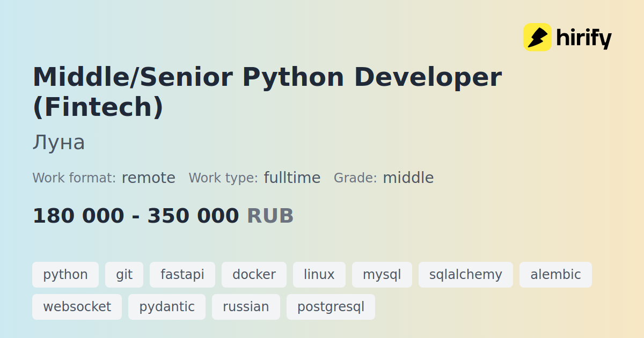Click the remote work format value
This screenshot has width=644, height=338.
(x=149, y=178)
